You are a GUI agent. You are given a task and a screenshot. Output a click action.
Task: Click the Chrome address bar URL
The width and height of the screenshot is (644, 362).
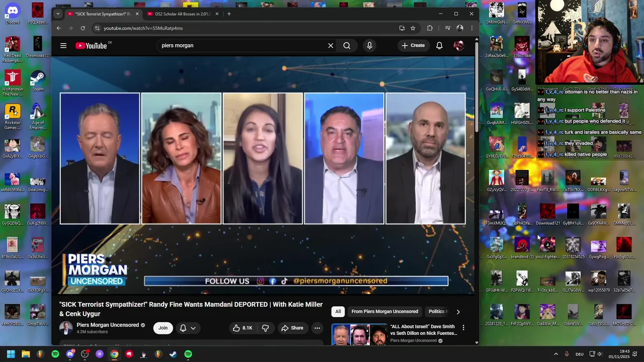pyautogui.click(x=143, y=28)
